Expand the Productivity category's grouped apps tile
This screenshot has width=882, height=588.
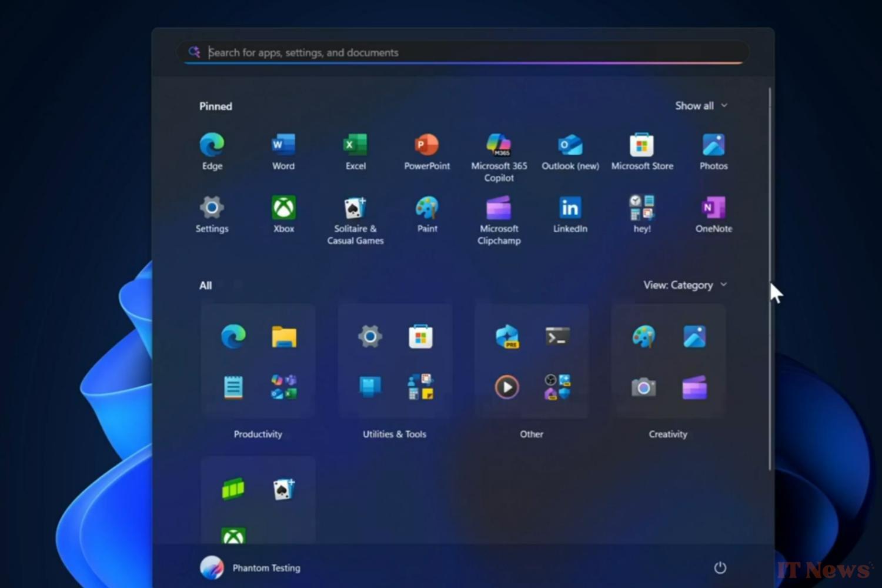pyautogui.click(x=284, y=387)
